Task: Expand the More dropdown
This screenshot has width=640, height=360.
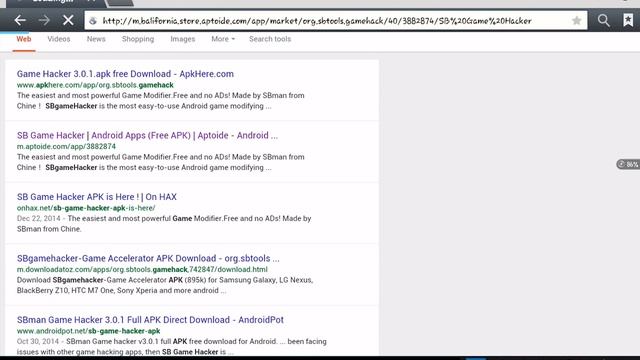Action: pos(223,39)
